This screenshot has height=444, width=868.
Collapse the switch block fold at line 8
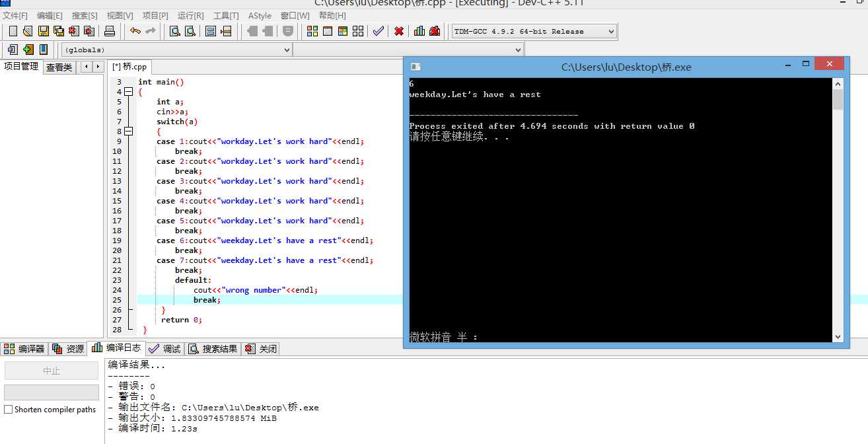pyautogui.click(x=128, y=131)
